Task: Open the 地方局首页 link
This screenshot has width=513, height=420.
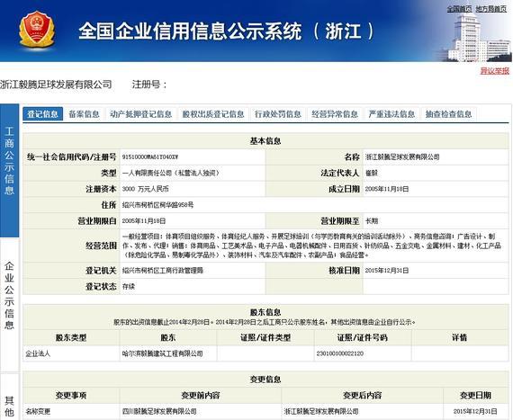Action: [491, 9]
